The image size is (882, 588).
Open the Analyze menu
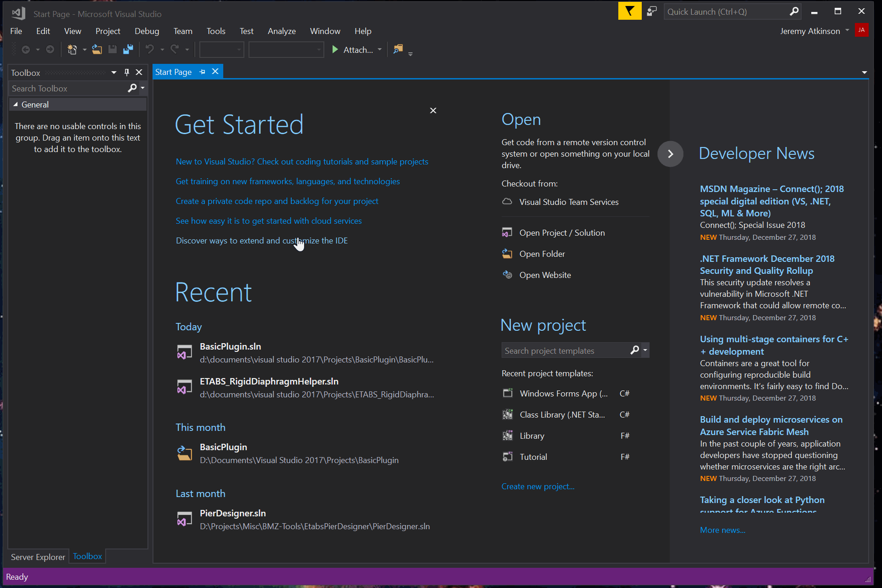coord(282,31)
